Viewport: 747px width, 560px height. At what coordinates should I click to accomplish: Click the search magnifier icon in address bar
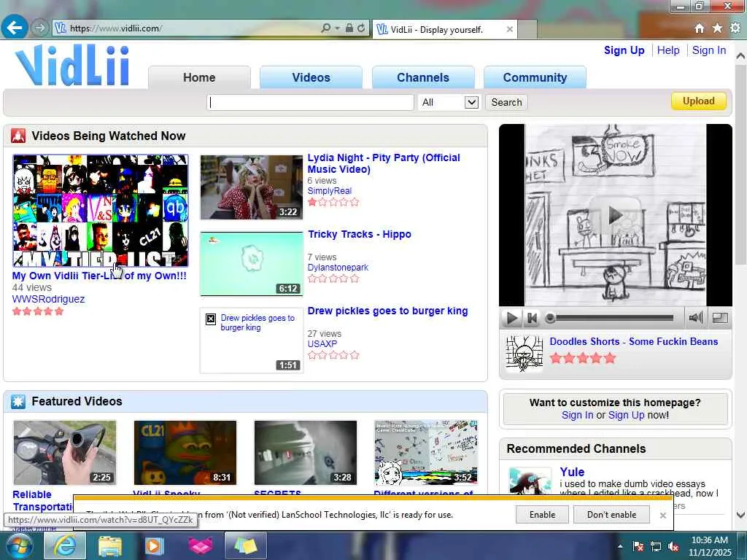326,28
